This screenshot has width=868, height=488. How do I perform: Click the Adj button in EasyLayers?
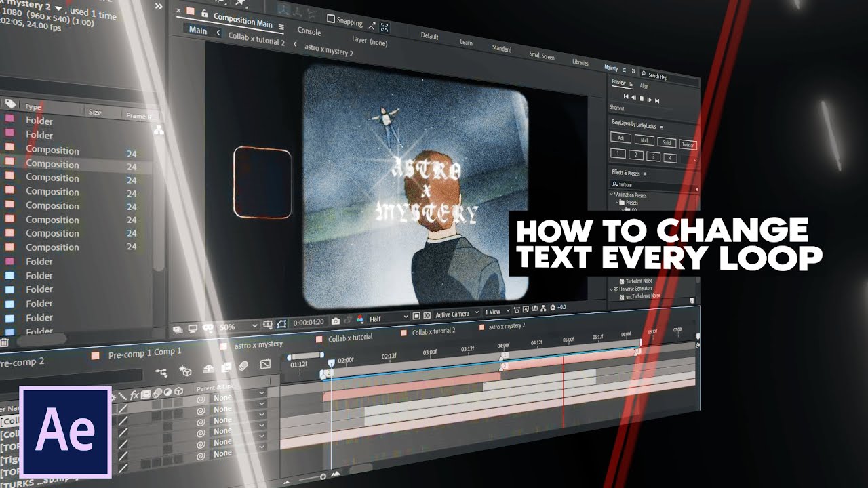tap(620, 138)
